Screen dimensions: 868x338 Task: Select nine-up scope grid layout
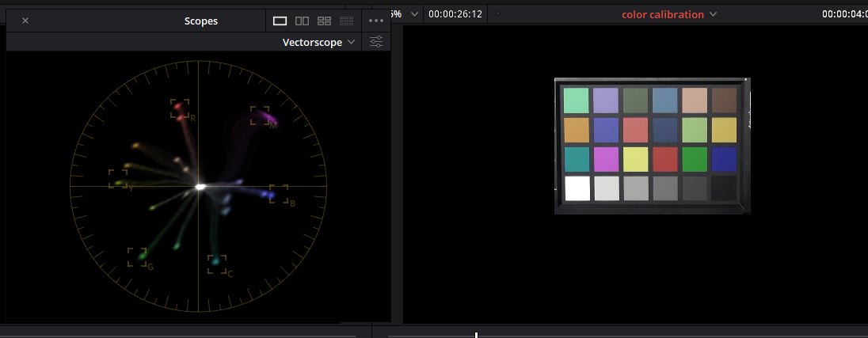(x=347, y=21)
